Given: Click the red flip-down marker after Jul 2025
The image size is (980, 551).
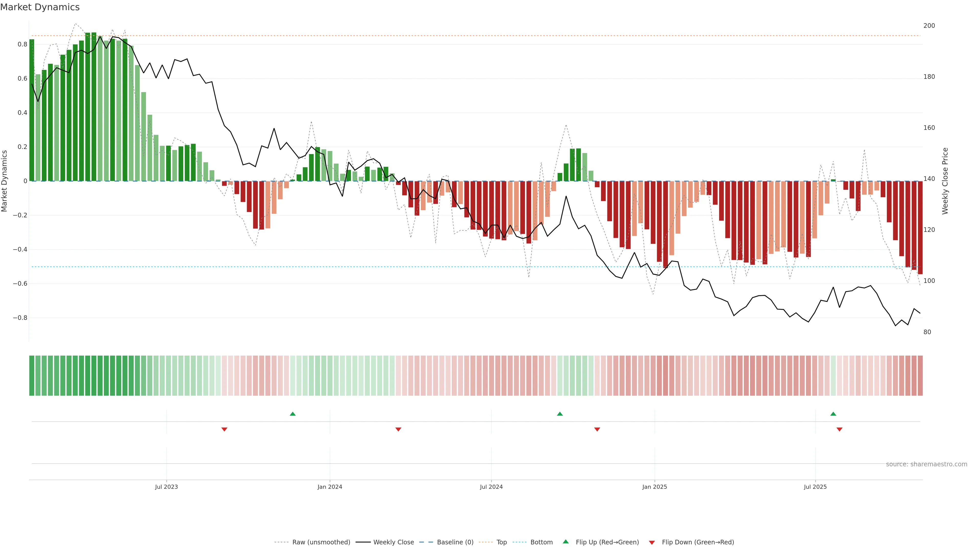Looking at the screenshot, I should coord(840,429).
